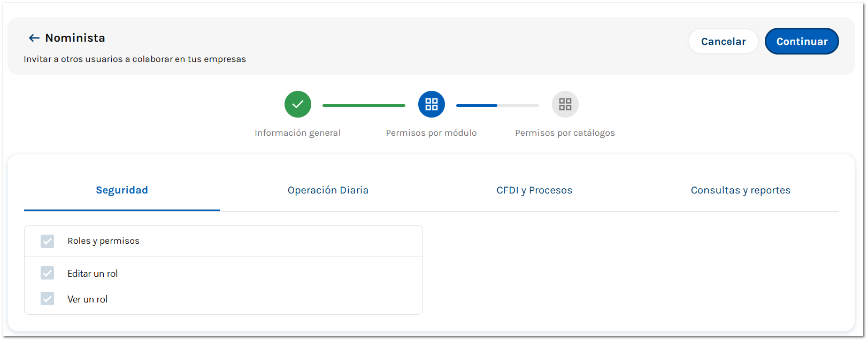Toggle the Ver un rol checkbox
The height and width of the screenshot is (341, 868).
click(48, 299)
